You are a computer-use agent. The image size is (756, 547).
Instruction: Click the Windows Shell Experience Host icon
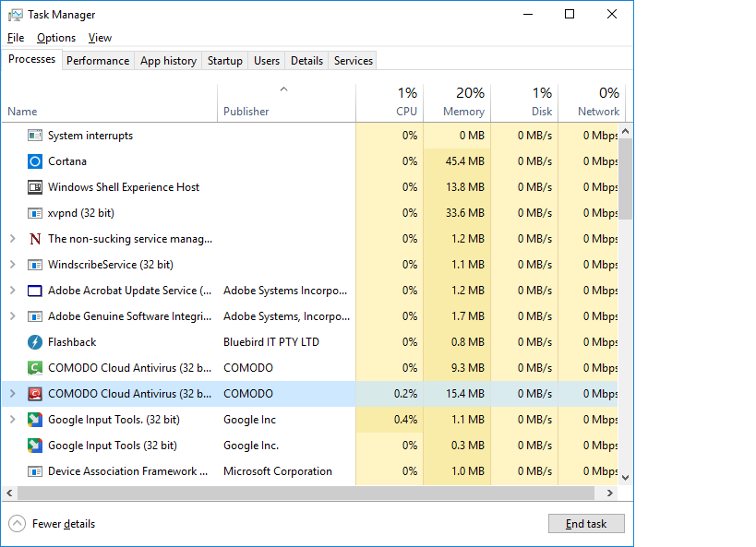(35, 187)
